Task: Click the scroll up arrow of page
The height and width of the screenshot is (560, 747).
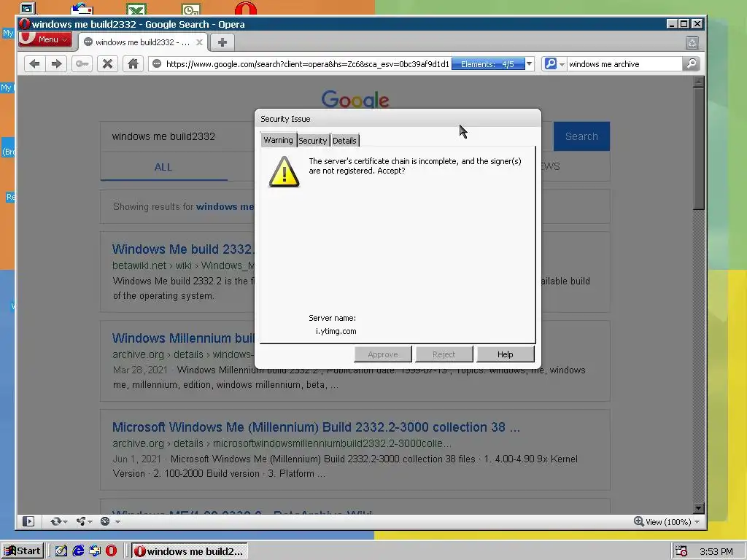Action: click(x=698, y=82)
